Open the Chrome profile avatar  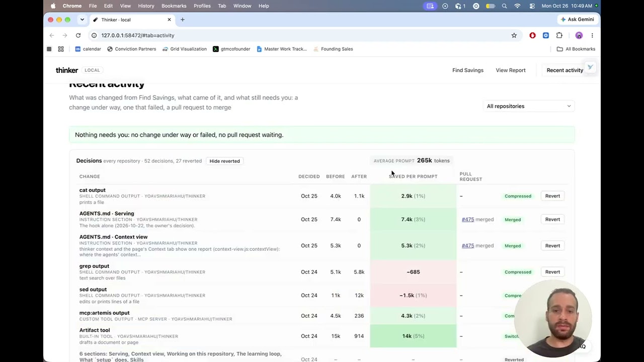coord(579,35)
